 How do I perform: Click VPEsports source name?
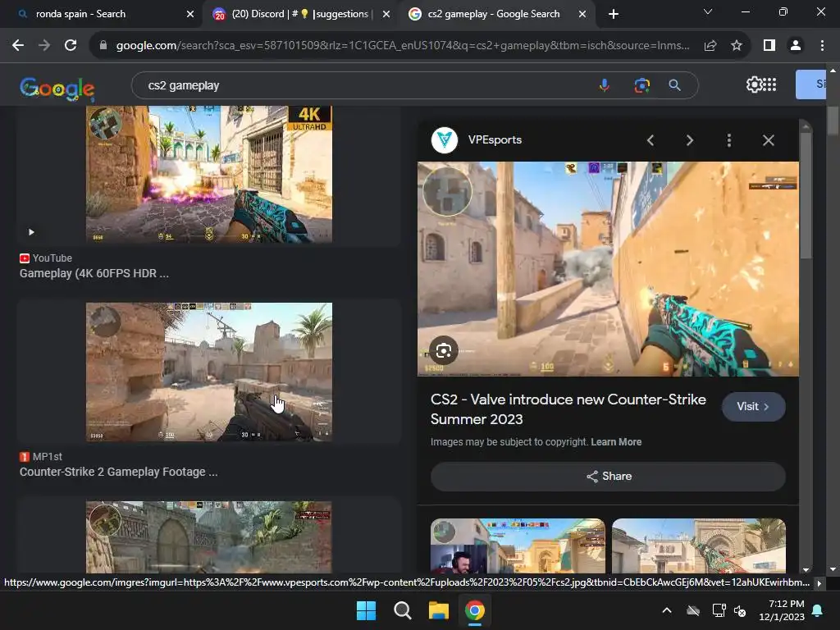495,139
